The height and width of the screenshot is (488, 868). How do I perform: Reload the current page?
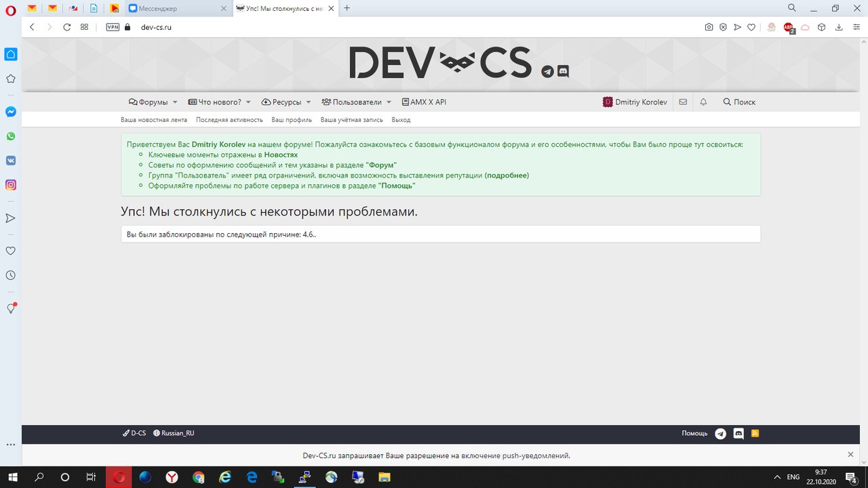[66, 27]
